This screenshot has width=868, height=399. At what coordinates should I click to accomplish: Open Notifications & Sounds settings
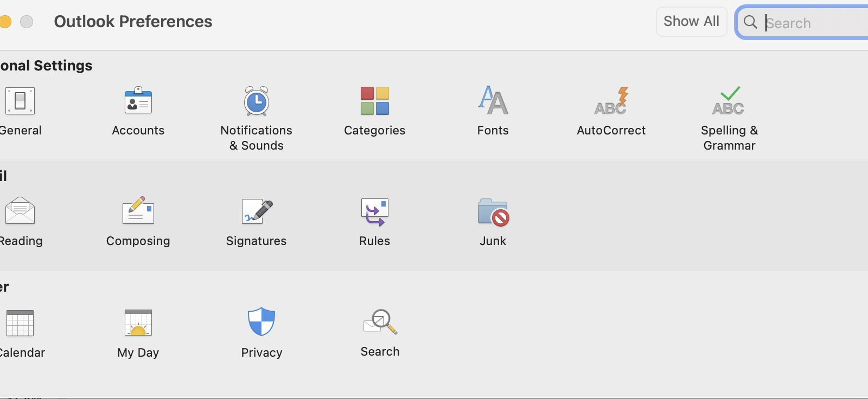256,102
